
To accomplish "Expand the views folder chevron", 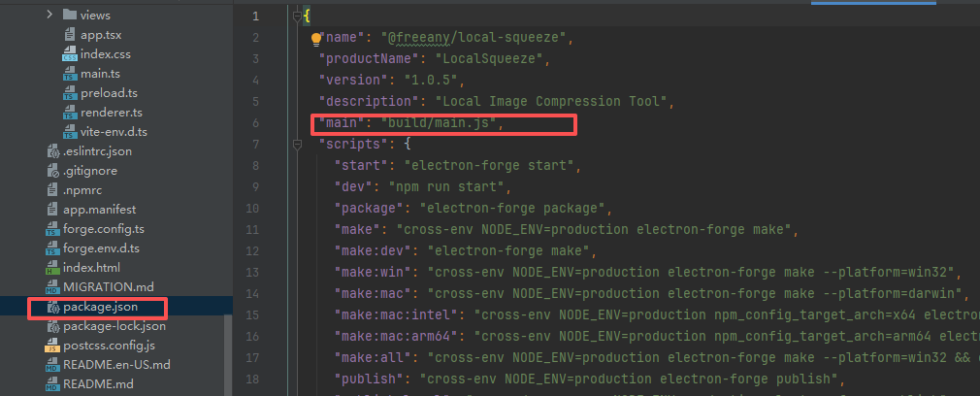I will coord(49,15).
